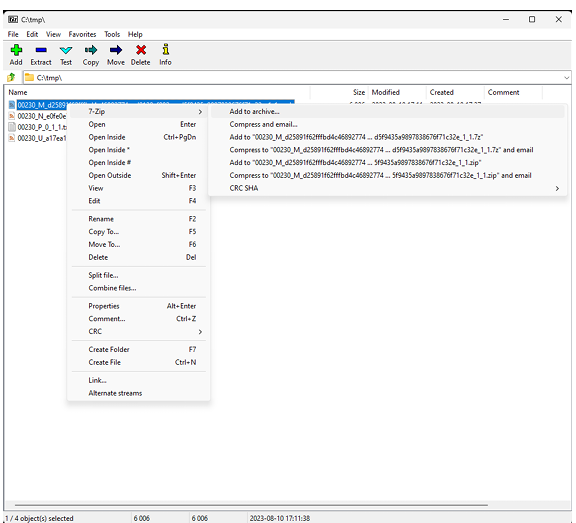Screen dimensions: 576x523
Task: Choose Compress and email...
Action: tap(388, 125)
